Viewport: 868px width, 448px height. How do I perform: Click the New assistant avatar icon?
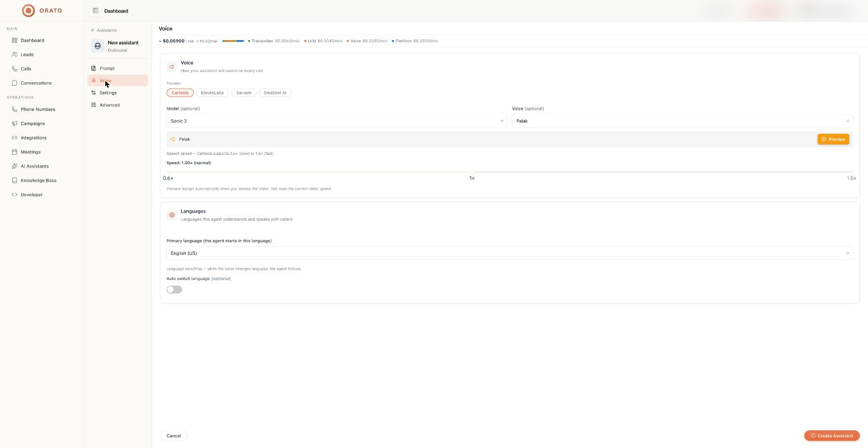click(x=97, y=46)
